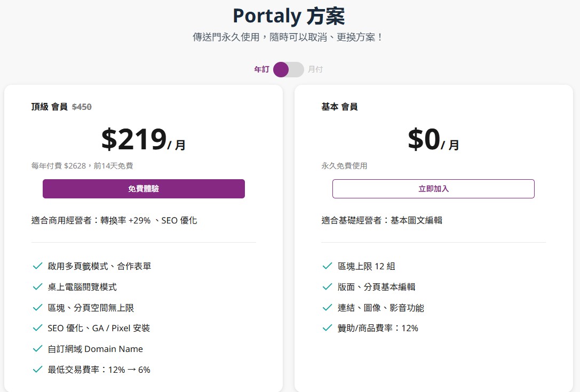Click the checkmark beside 桌上電腦閱覽模式
Image resolution: width=580 pixels, height=392 pixels.
(37, 286)
